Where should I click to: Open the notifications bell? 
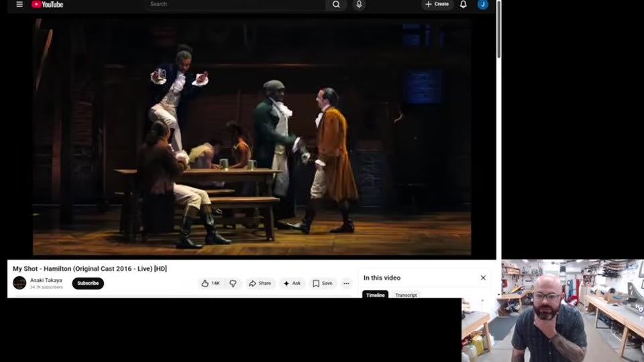(464, 5)
